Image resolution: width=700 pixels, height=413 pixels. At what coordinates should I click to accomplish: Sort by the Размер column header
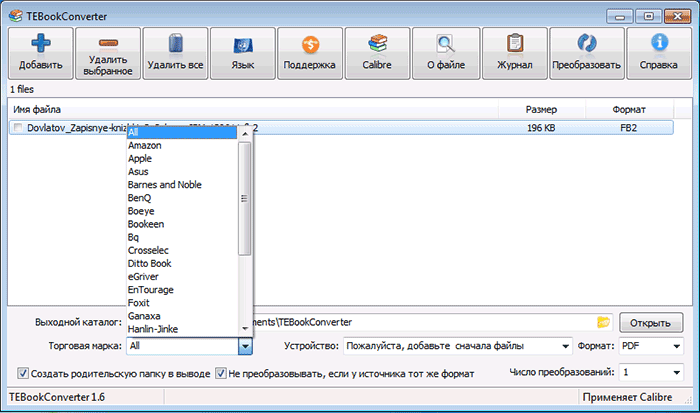[x=541, y=109]
